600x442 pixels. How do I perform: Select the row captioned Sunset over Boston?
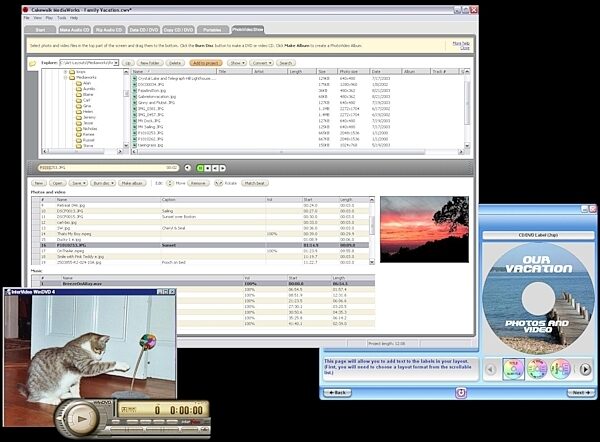pyautogui.click(x=200, y=217)
